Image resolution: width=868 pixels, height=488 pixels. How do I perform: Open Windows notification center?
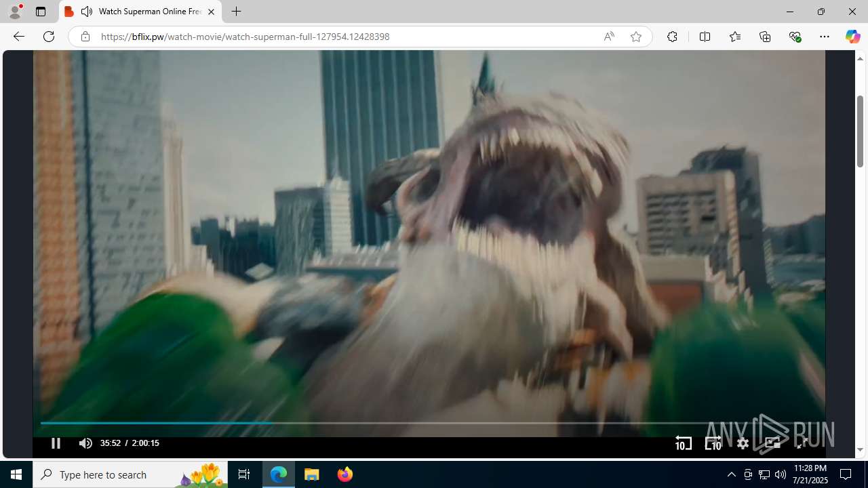[x=846, y=474]
